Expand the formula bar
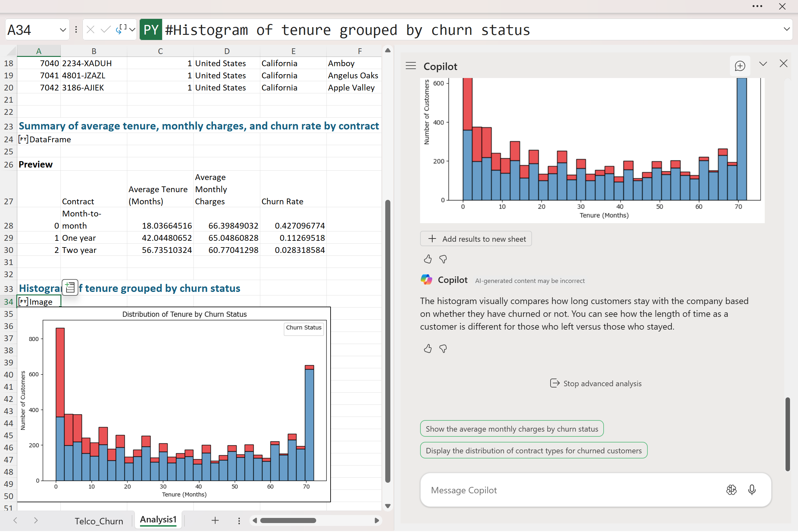Viewport: 798px width, 532px height. point(786,29)
